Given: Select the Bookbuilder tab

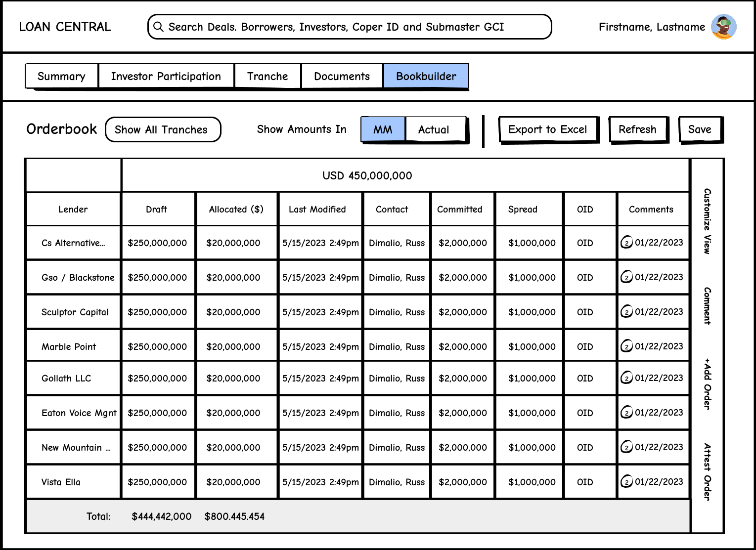Looking at the screenshot, I should click(x=426, y=76).
